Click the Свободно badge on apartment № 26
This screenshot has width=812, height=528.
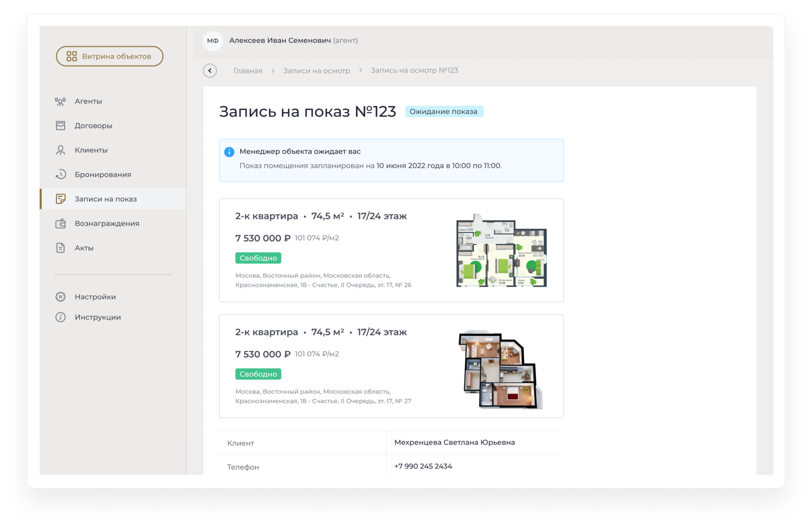[x=258, y=258]
